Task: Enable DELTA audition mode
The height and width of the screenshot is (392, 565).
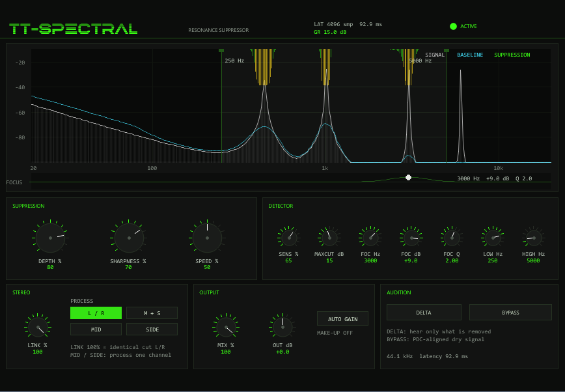Action: click(424, 313)
